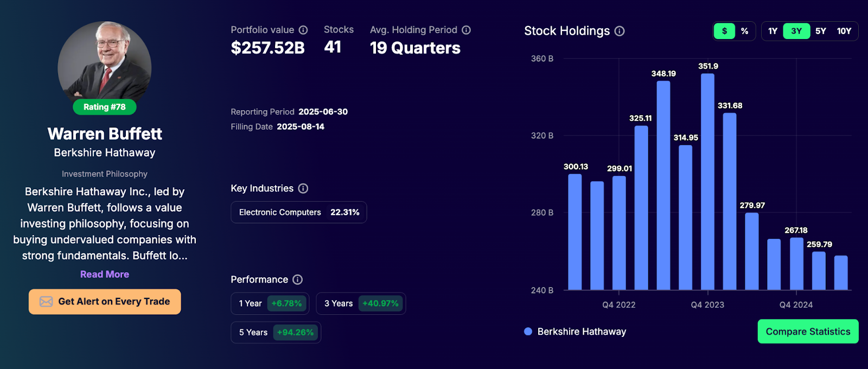Image resolution: width=868 pixels, height=369 pixels.
Task: Click the Q4 2024 axis label
Action: coord(796,305)
